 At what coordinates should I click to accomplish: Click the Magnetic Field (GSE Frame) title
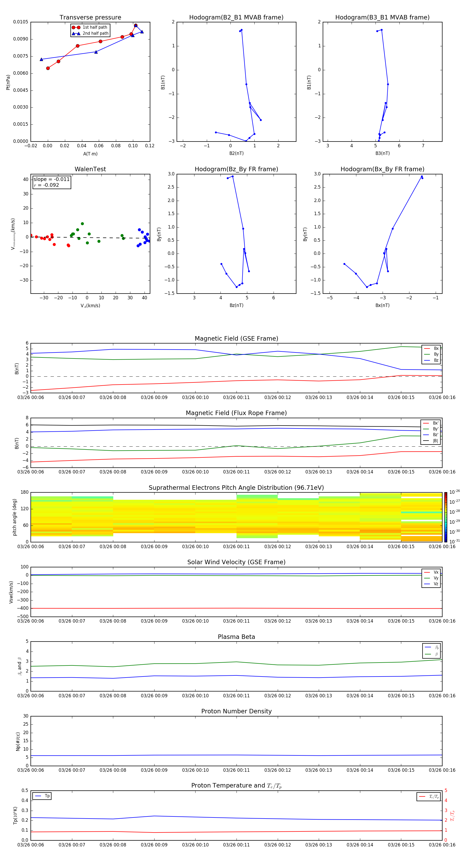(x=236, y=339)
